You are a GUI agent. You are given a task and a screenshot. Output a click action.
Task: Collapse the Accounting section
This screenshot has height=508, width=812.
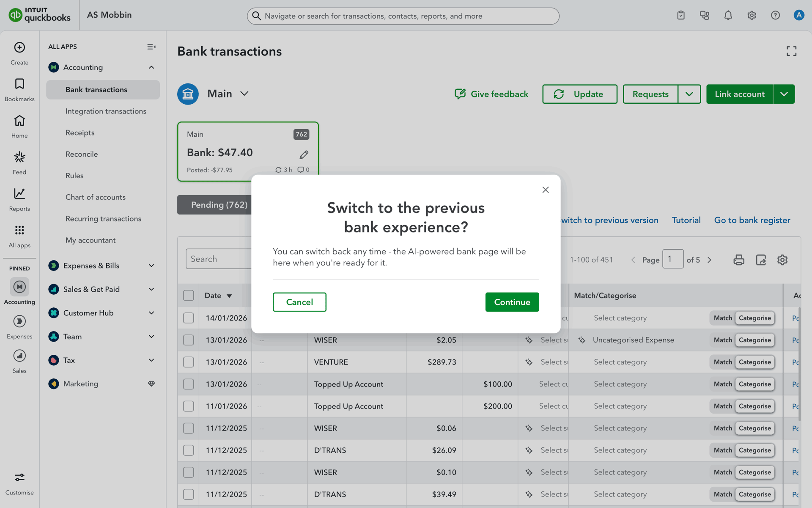tap(151, 67)
